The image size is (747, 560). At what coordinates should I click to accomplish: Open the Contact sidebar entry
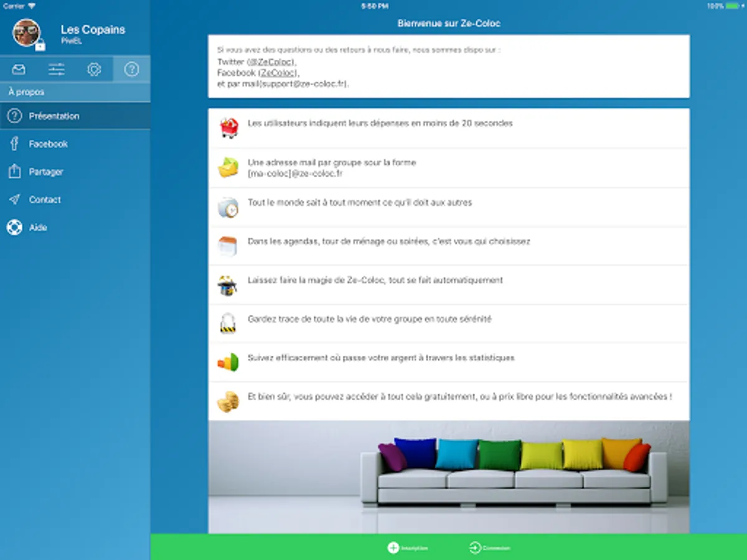pyautogui.click(x=75, y=200)
